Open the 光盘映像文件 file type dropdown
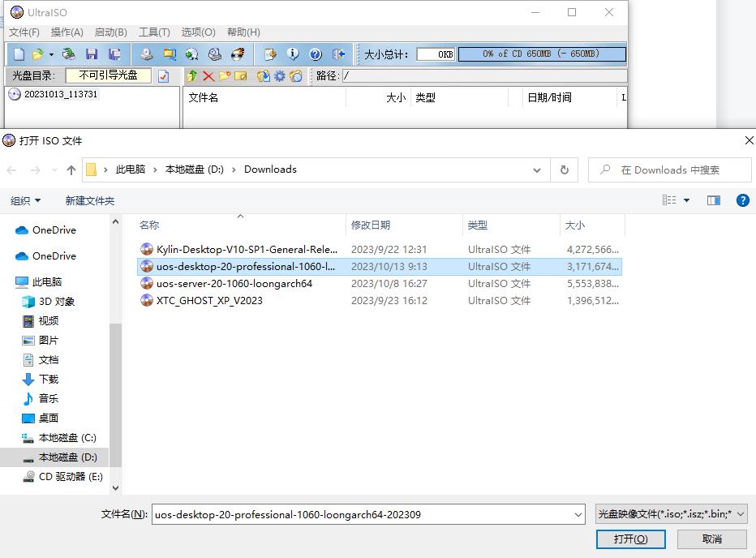Screen dimensions: 756x558 [x=671, y=514]
